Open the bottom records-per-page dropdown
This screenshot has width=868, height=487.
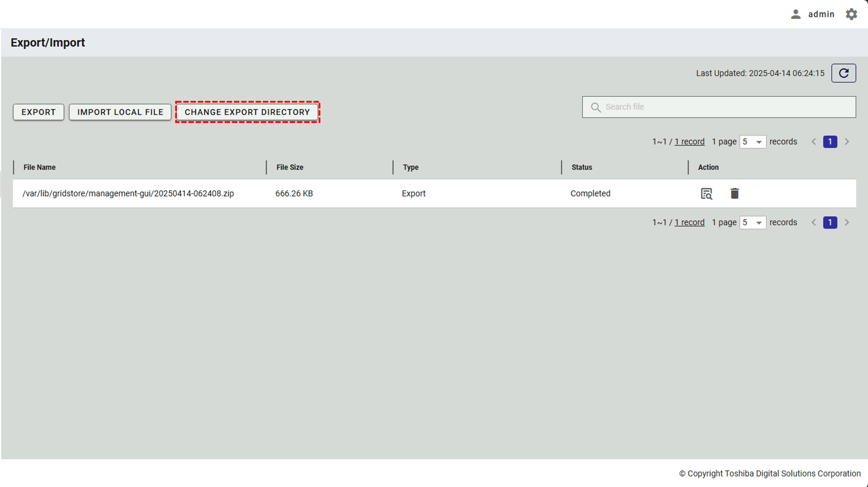(752, 223)
